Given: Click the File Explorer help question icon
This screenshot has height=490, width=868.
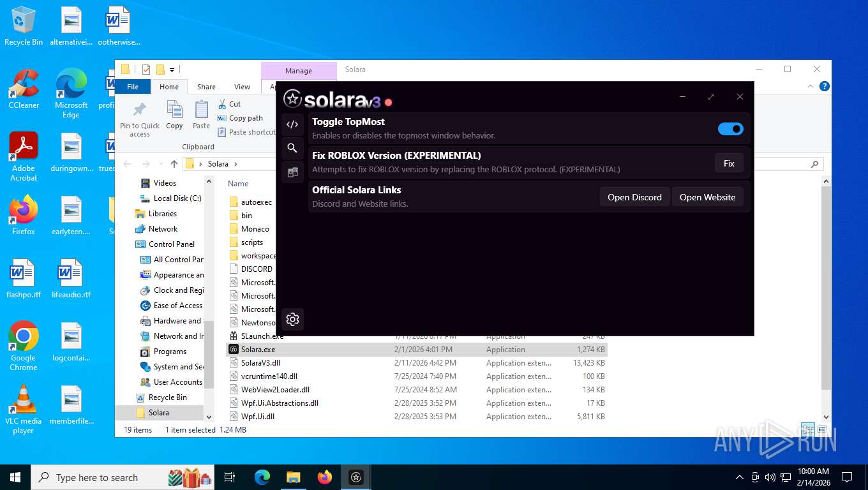Looking at the screenshot, I should pos(824,86).
